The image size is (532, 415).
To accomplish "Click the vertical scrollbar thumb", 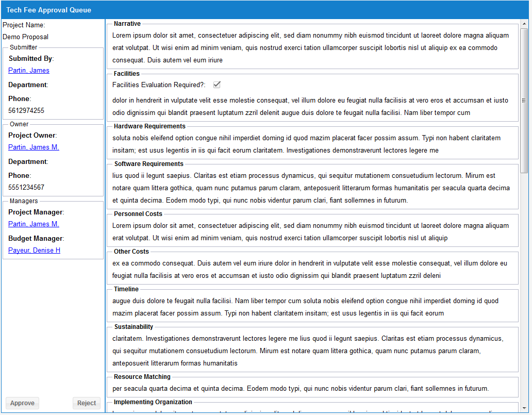I will (524, 101).
